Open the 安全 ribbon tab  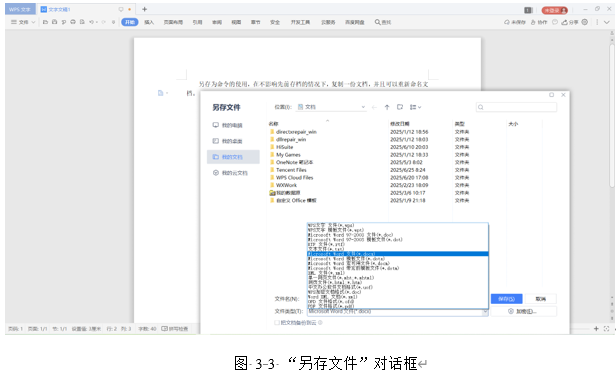coord(275,22)
